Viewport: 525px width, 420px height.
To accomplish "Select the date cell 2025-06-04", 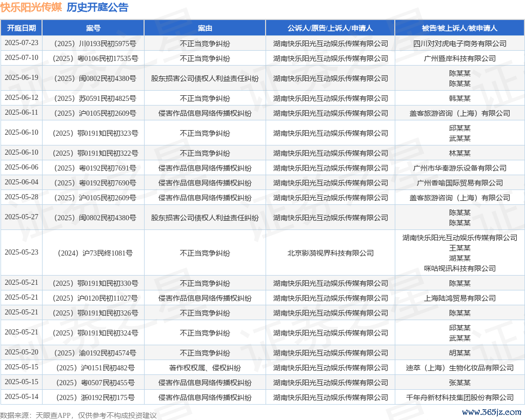I will (x=22, y=182).
